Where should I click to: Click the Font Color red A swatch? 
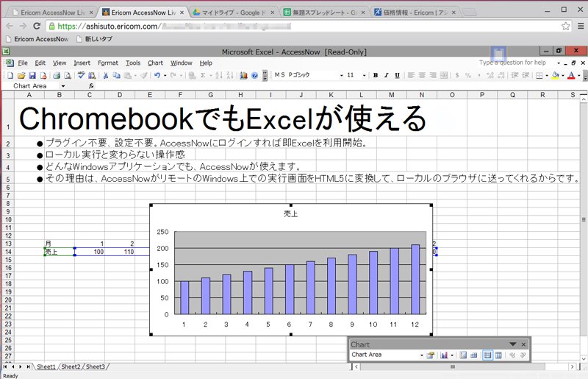click(x=571, y=76)
